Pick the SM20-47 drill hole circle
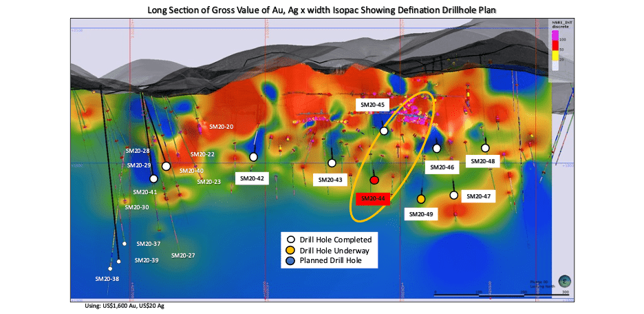Screen dimensions: 644x314 click(x=453, y=195)
